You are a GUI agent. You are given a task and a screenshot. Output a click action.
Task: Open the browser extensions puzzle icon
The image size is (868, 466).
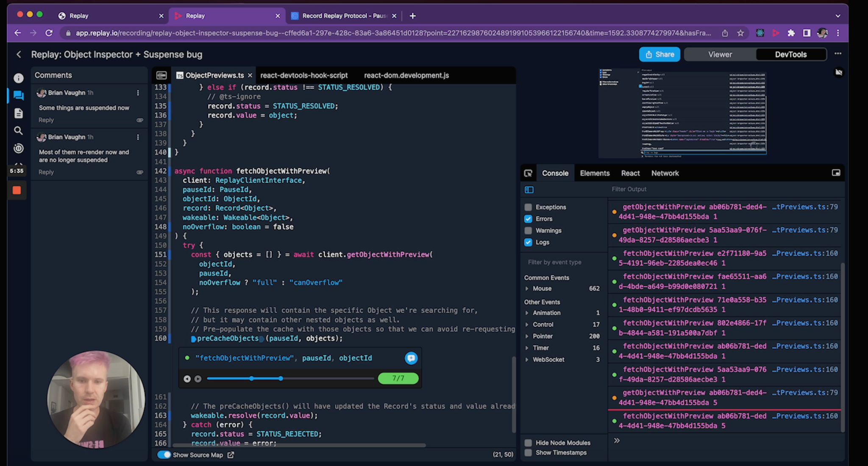pos(791,33)
